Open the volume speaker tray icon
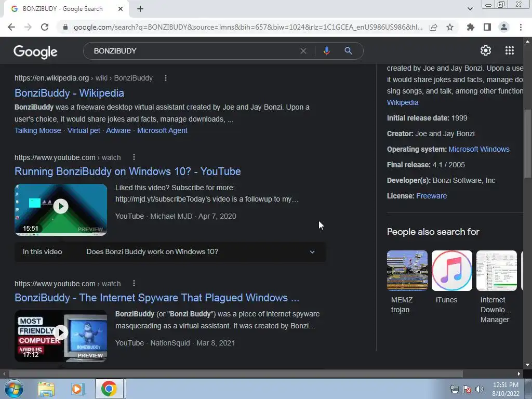The image size is (532, 399). tap(480, 389)
